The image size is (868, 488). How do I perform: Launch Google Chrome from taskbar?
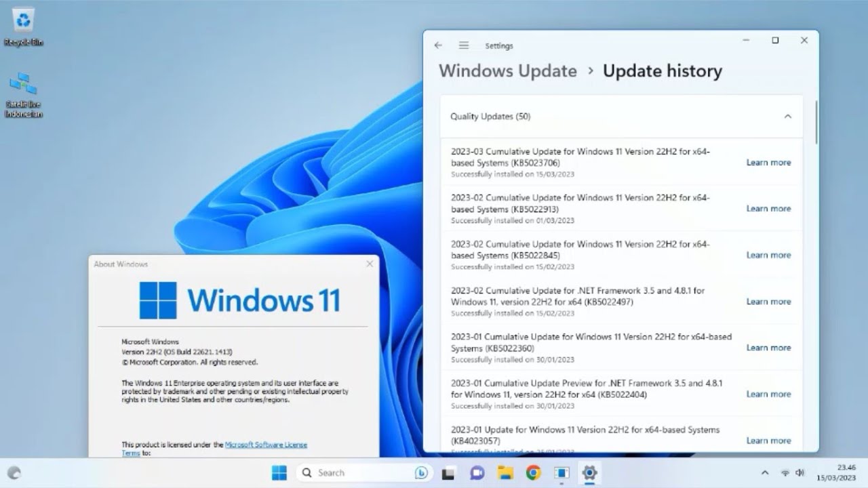(x=533, y=473)
